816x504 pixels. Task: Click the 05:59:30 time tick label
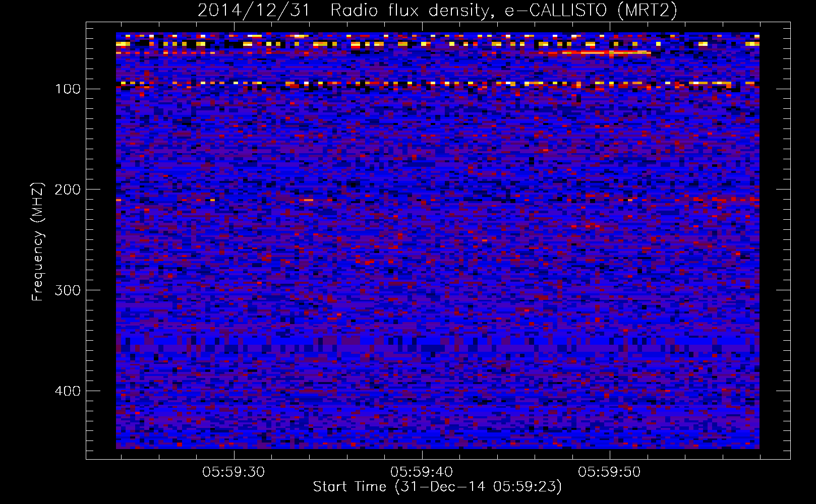click(x=234, y=472)
